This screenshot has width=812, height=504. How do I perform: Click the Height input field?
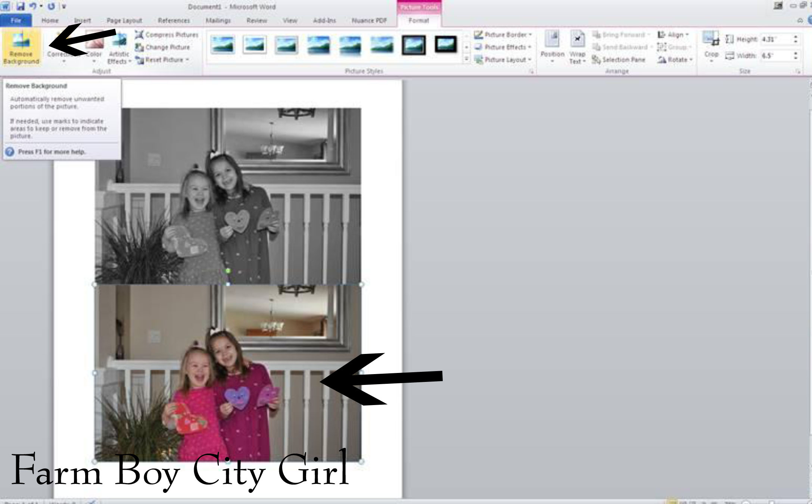[x=776, y=39]
